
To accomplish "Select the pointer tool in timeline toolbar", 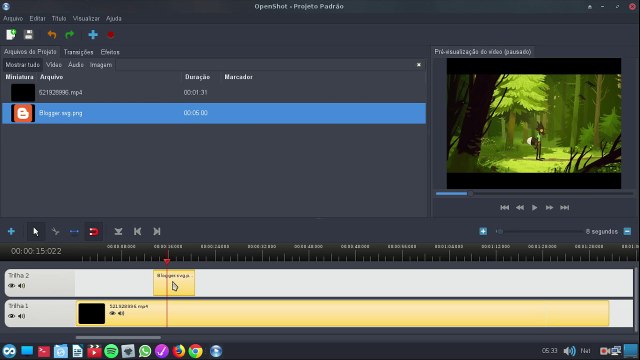I will coord(36,231).
